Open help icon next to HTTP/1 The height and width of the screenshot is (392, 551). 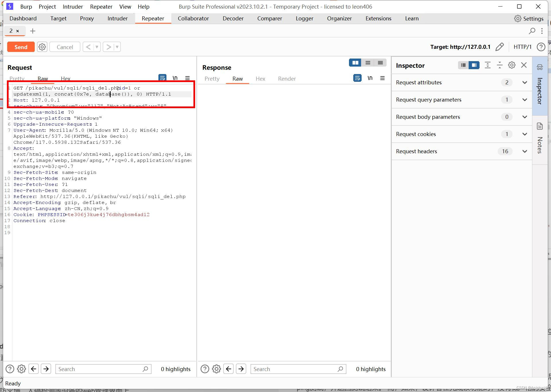541,47
